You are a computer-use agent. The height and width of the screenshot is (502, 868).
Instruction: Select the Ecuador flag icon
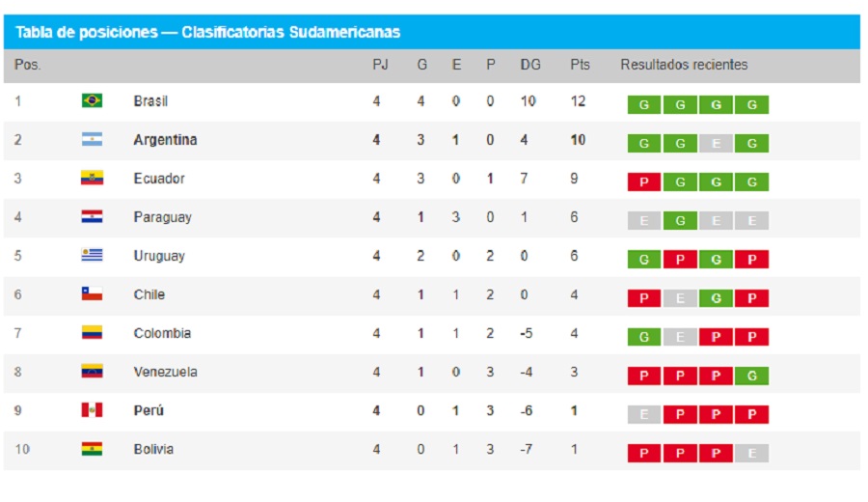92,178
